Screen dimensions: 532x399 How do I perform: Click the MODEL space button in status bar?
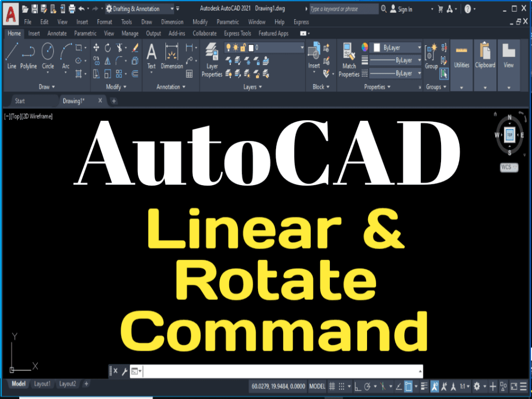coord(317,386)
